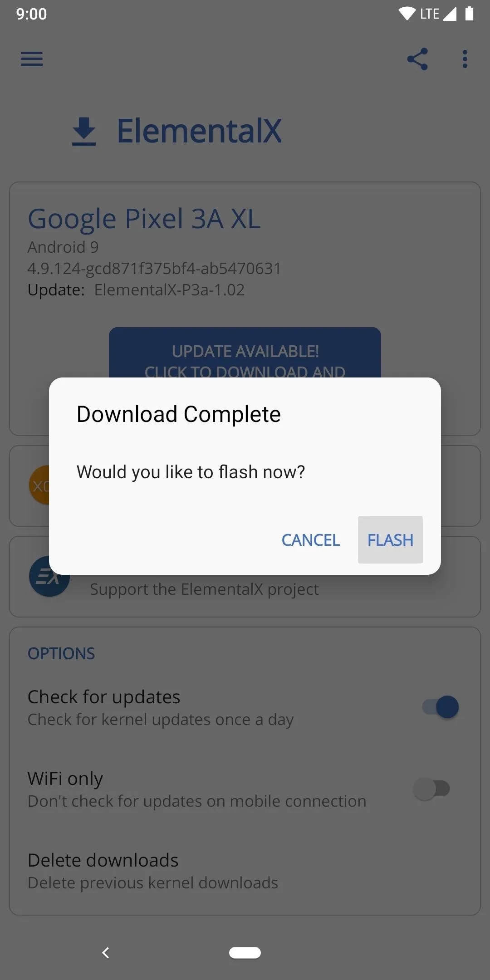490x980 pixels.
Task: Tap the Update Available download button
Action: click(x=245, y=353)
